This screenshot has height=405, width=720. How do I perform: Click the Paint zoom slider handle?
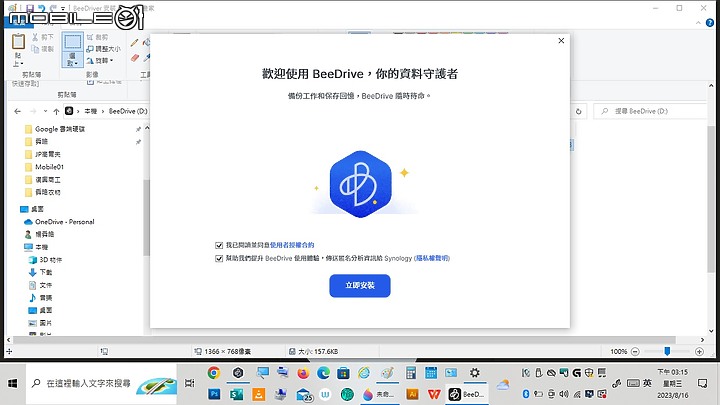tap(667, 351)
